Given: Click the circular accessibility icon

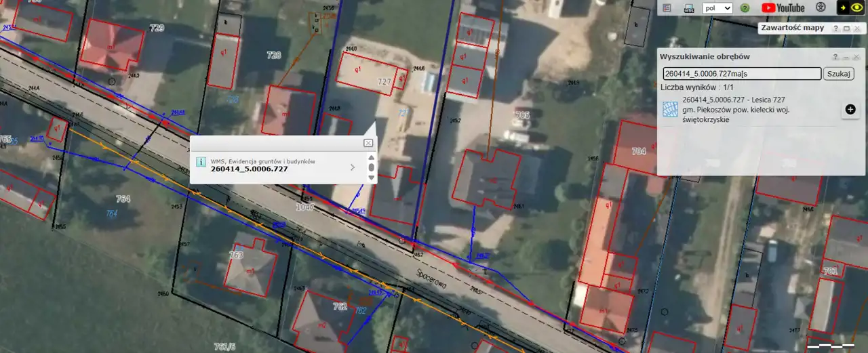Looking at the screenshot, I should pos(820,7).
